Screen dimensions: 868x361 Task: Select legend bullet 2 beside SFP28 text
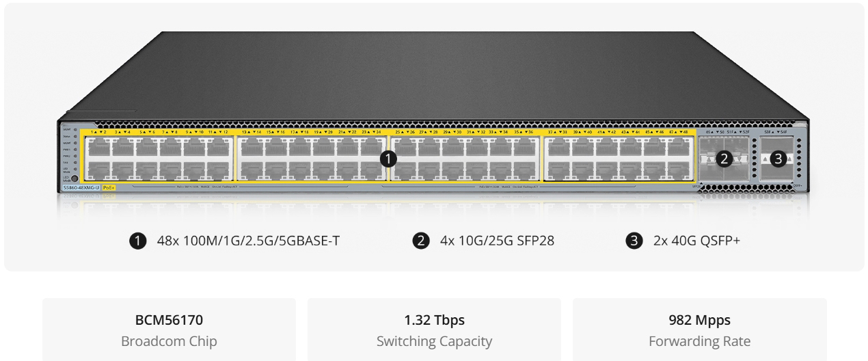[x=420, y=241]
